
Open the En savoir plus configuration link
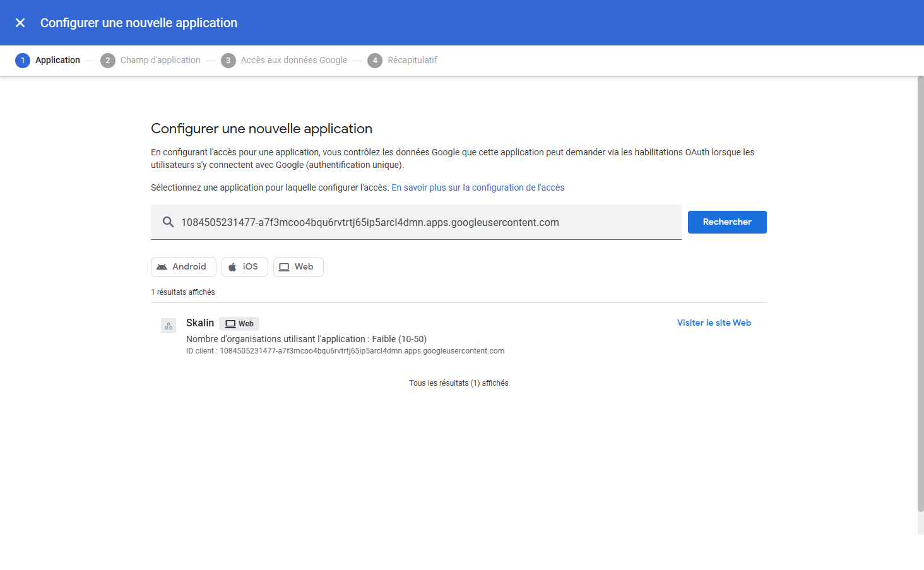(478, 187)
